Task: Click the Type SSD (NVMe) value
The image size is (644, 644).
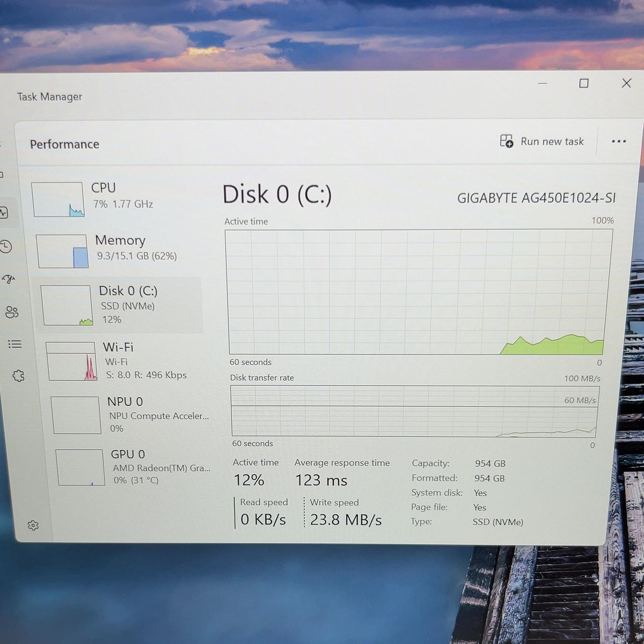Action: tap(497, 522)
